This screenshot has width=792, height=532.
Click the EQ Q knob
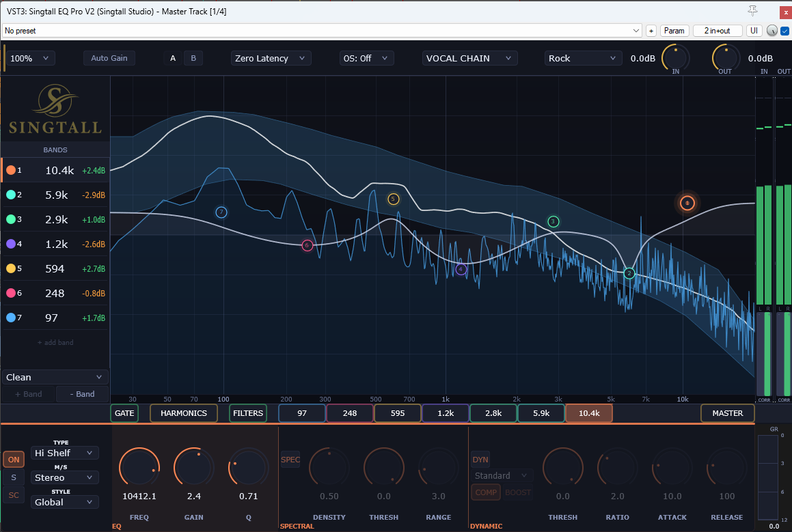click(249, 468)
